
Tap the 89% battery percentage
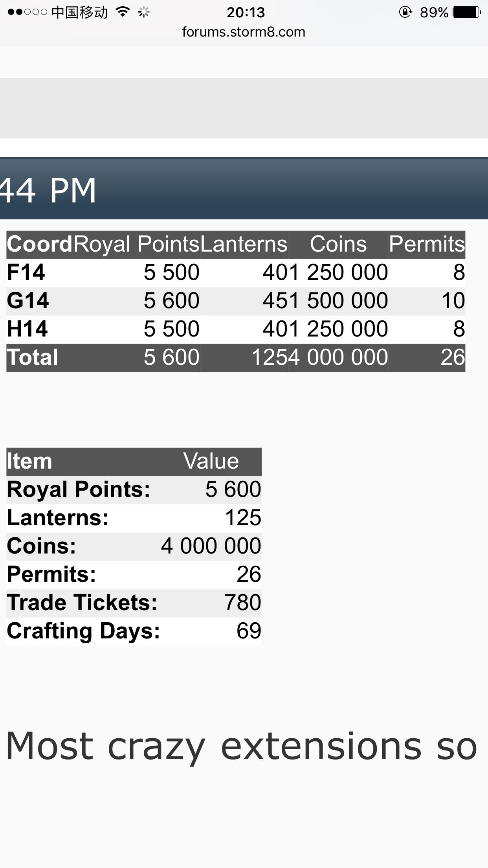[434, 13]
